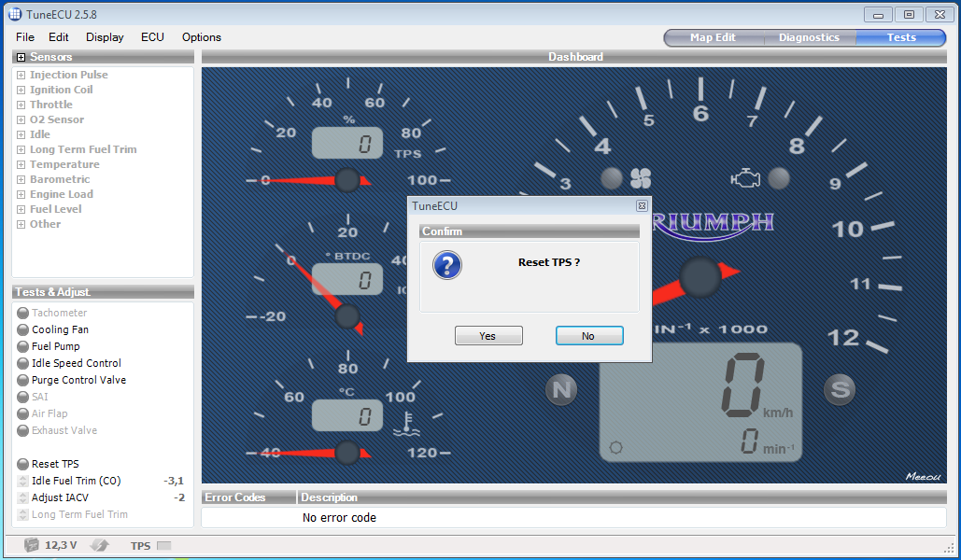This screenshot has height=560, width=961.
Task: Select the Reset TPS radio button
Action: pyautogui.click(x=23, y=464)
